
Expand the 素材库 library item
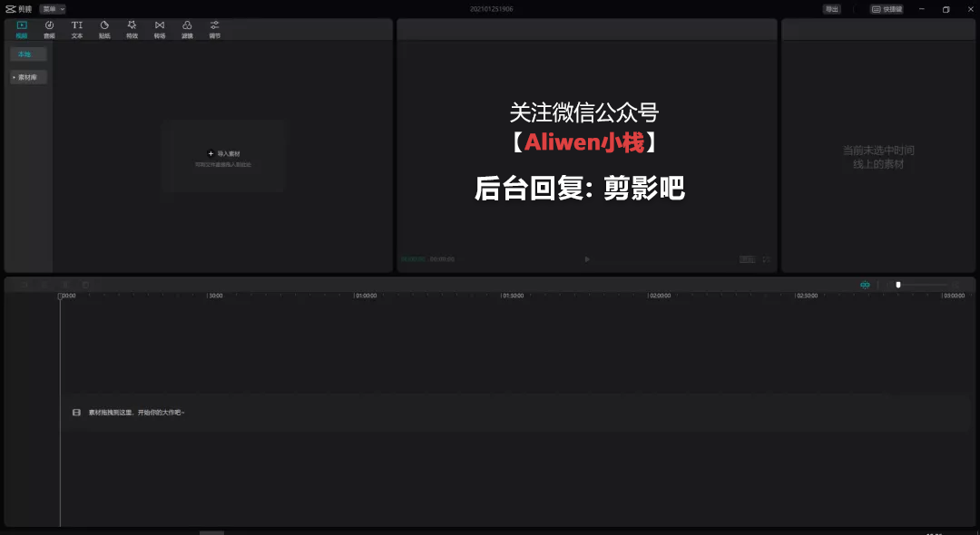[28, 77]
